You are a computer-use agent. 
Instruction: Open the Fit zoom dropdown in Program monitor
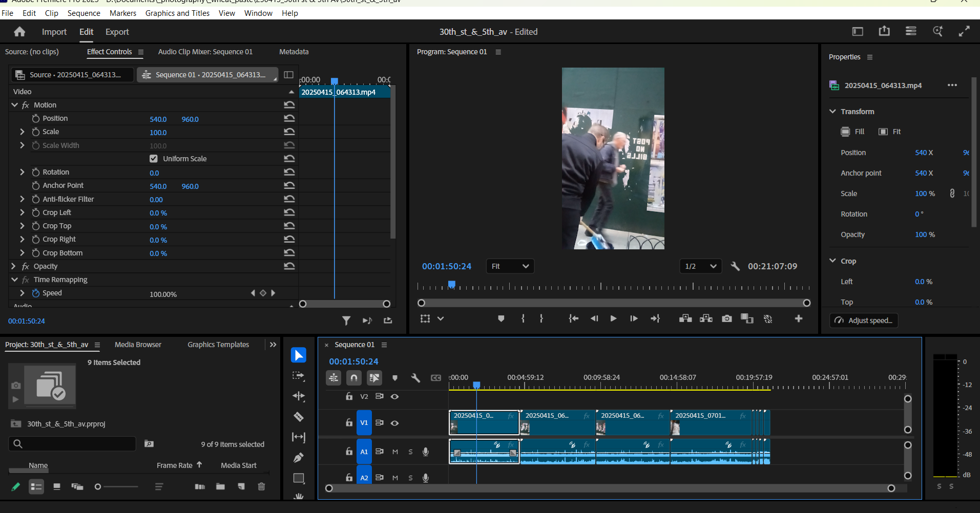[510, 266]
